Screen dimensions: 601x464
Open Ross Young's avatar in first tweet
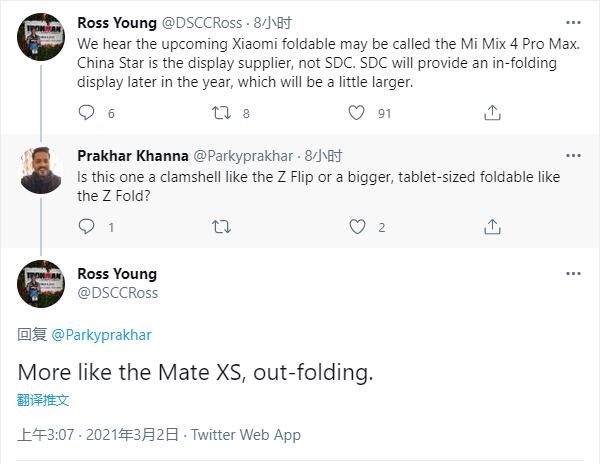pos(41,41)
